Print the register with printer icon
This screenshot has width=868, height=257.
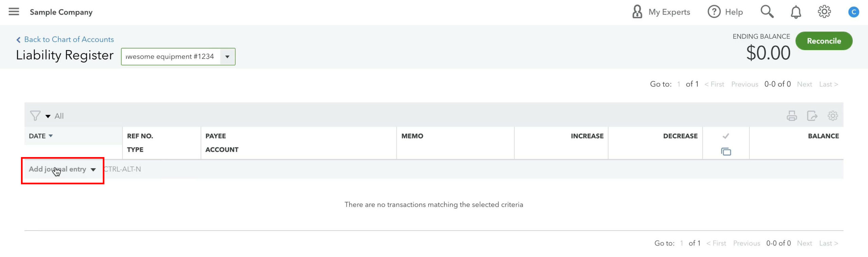click(792, 116)
